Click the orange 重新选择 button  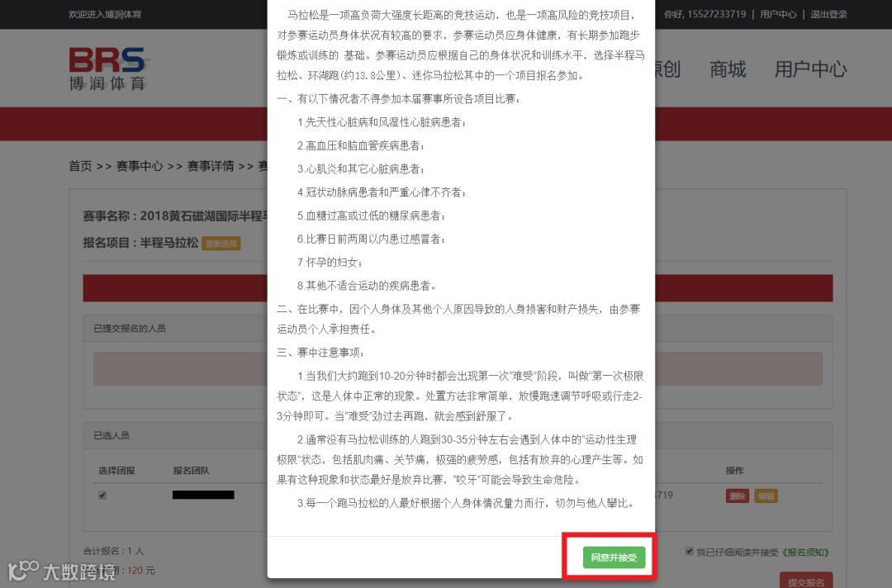tap(221, 244)
